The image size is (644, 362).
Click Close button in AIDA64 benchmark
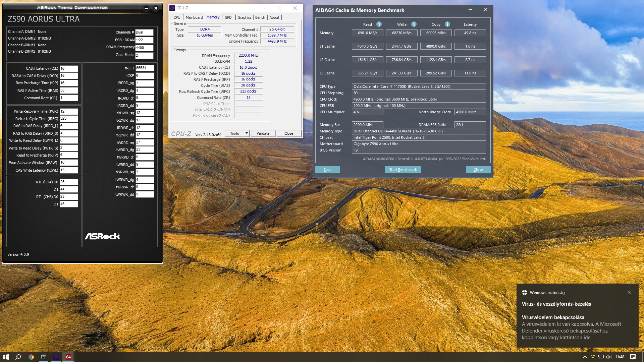(x=478, y=170)
